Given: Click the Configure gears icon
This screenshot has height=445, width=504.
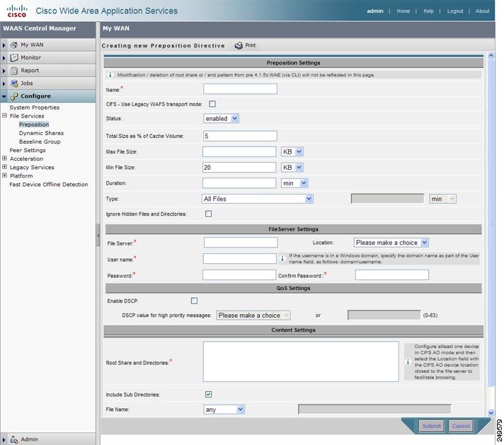Looking at the screenshot, I should pos(14,96).
